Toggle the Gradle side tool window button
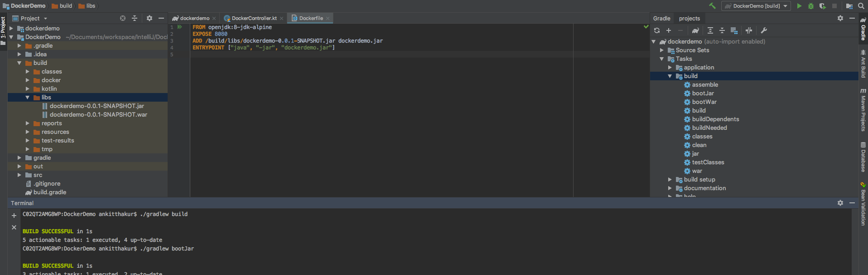Image resolution: width=868 pixels, height=275 pixels. coord(863,29)
